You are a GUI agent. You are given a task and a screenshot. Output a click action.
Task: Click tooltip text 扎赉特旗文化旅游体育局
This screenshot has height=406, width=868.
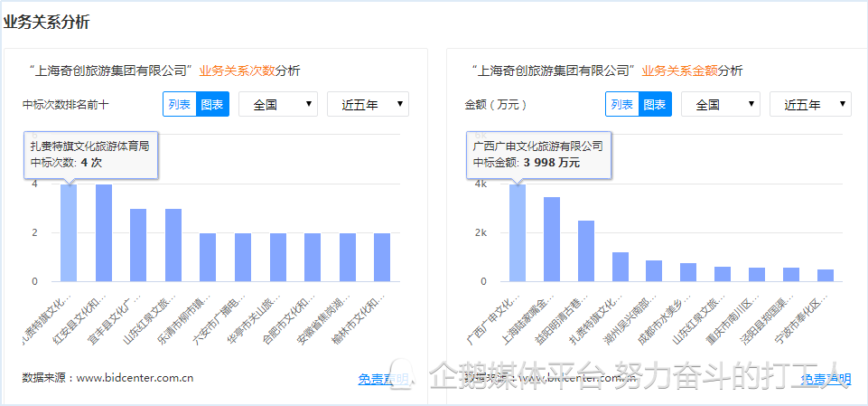pyautogui.click(x=89, y=146)
